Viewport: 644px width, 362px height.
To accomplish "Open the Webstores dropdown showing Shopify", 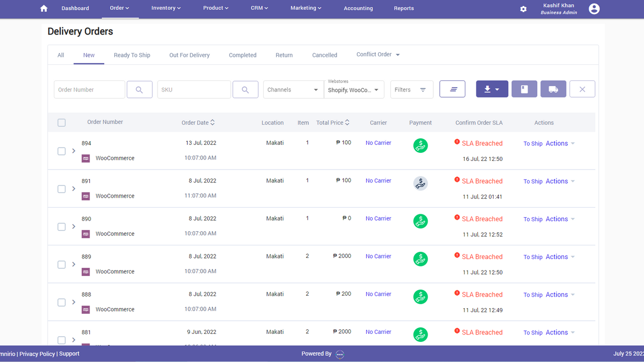I will tap(354, 90).
